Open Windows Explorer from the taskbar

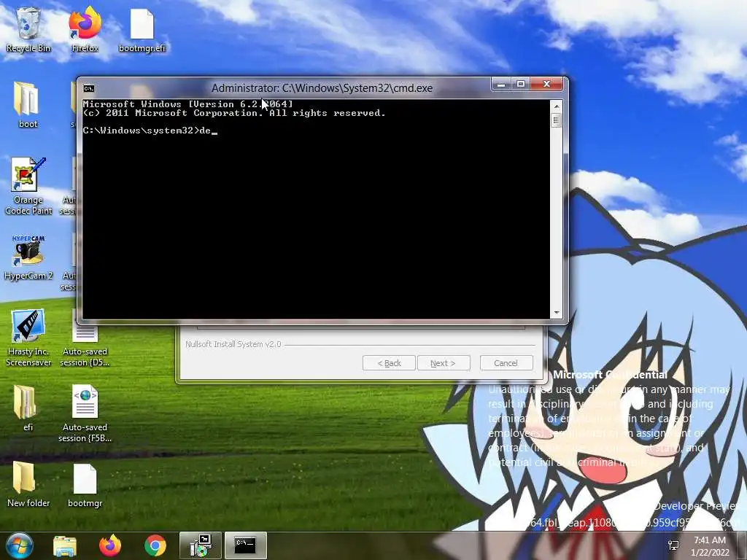(x=65, y=545)
